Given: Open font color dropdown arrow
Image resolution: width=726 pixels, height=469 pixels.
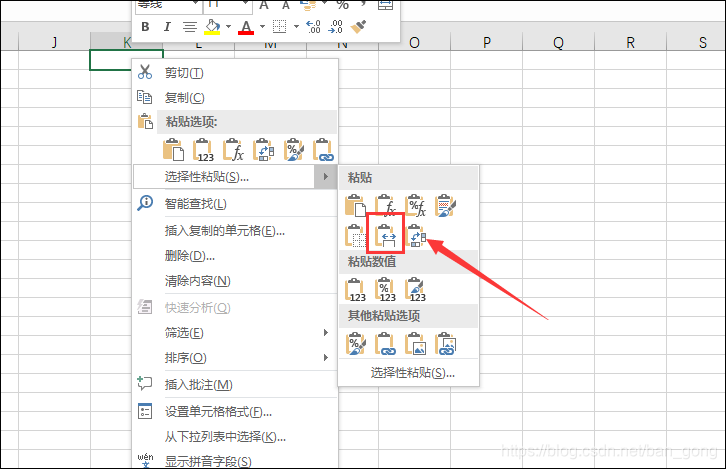Looking at the screenshot, I should (262, 26).
